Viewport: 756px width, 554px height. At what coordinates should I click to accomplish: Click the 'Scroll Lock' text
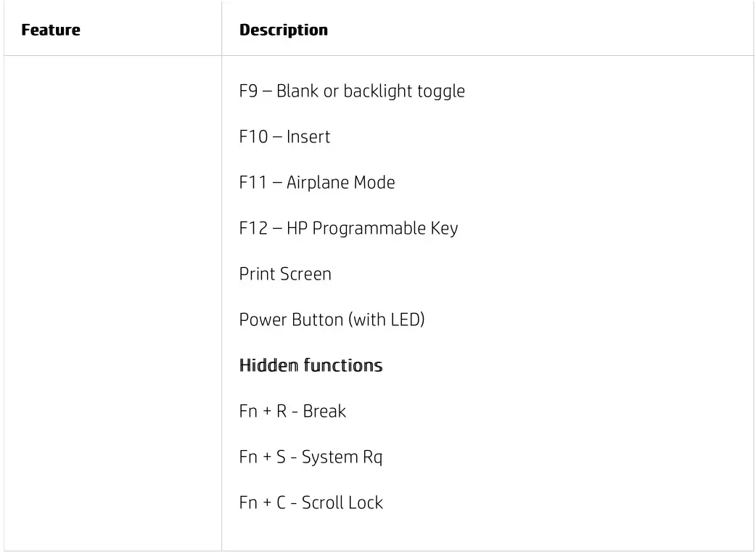pos(342,503)
